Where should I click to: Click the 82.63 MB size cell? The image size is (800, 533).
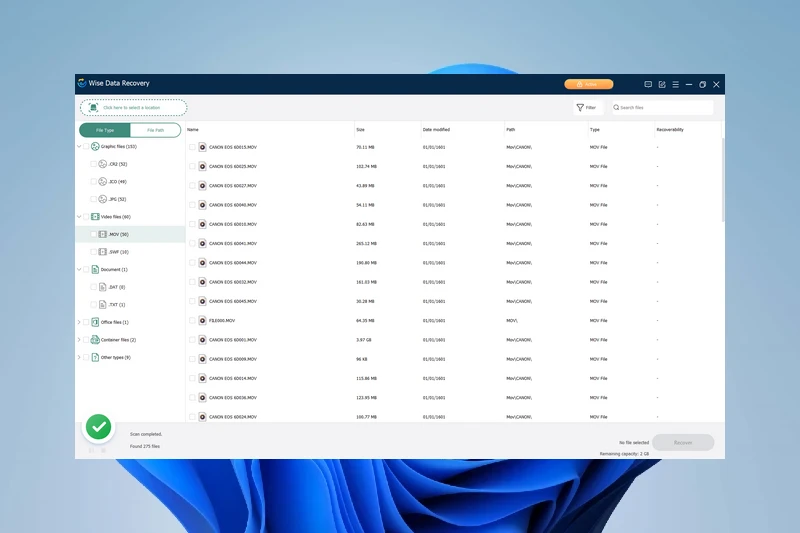point(365,224)
